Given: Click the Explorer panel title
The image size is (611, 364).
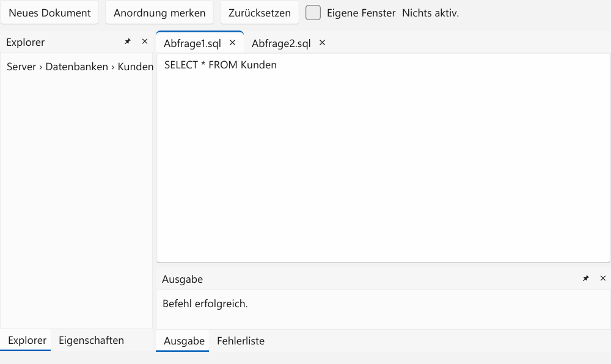Looking at the screenshot, I should coord(25,42).
